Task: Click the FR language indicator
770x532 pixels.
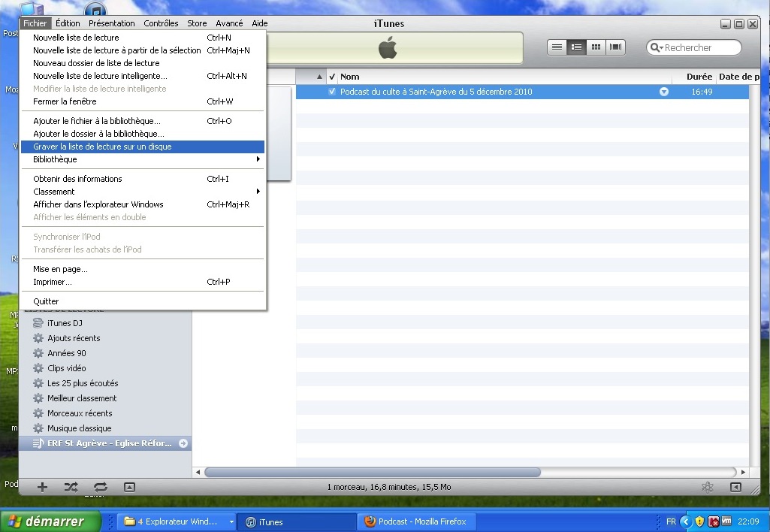Action: pyautogui.click(x=671, y=521)
